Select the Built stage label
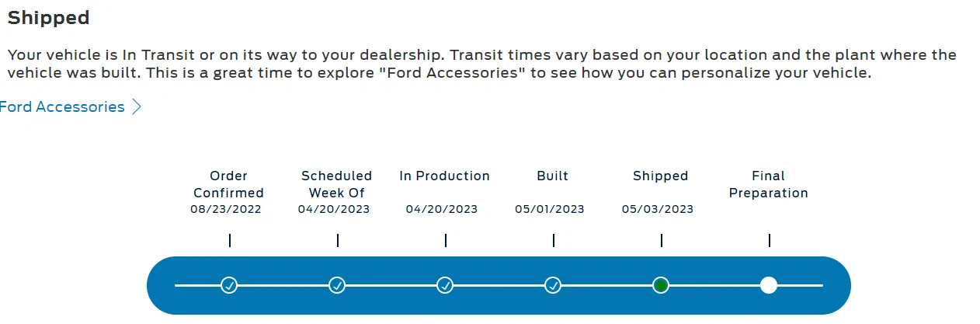Image resolution: width=980 pixels, height=324 pixels. point(553,176)
